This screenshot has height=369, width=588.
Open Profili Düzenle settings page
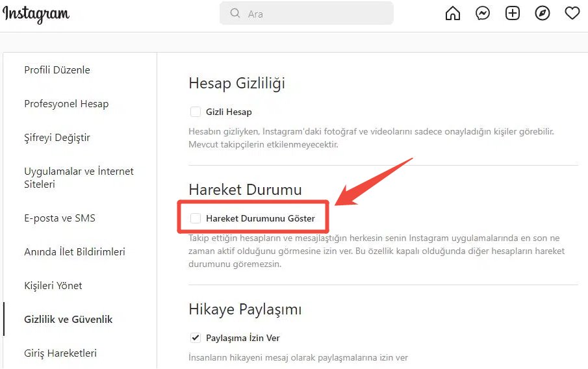point(57,70)
